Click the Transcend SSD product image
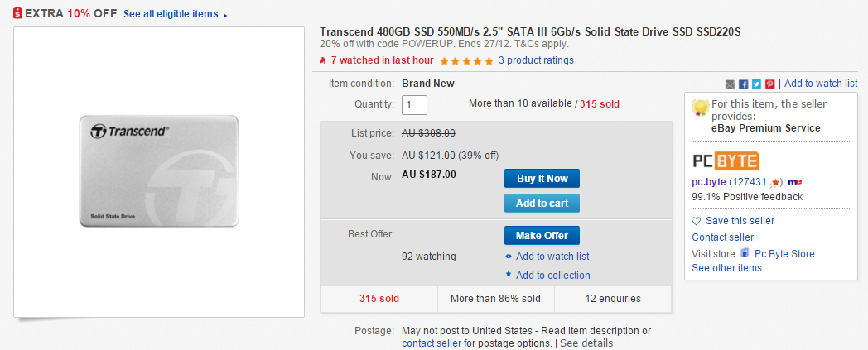The width and height of the screenshot is (868, 350). coord(159,171)
